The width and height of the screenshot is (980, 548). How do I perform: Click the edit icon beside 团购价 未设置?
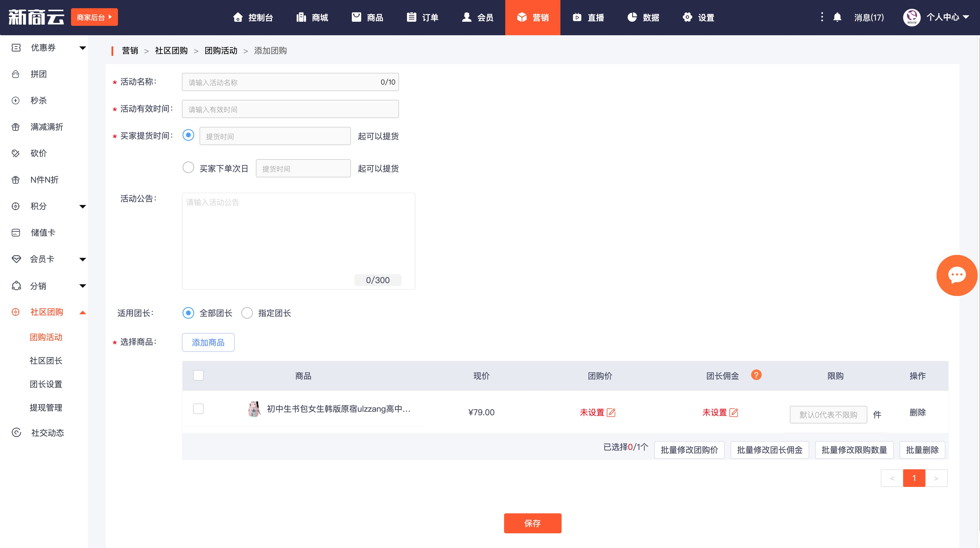[611, 412]
